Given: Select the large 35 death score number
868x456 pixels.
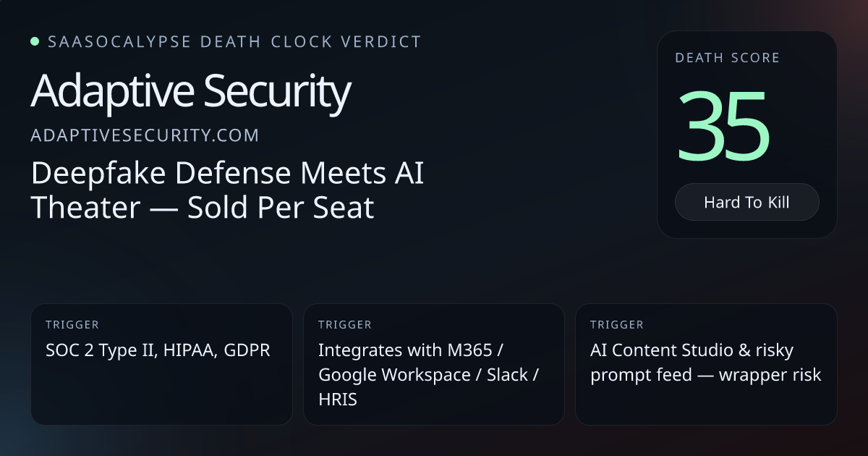Looking at the screenshot, I should (723, 127).
